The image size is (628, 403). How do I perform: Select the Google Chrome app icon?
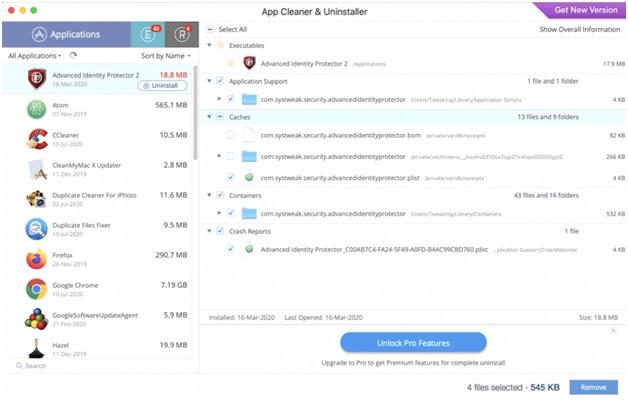(36, 289)
